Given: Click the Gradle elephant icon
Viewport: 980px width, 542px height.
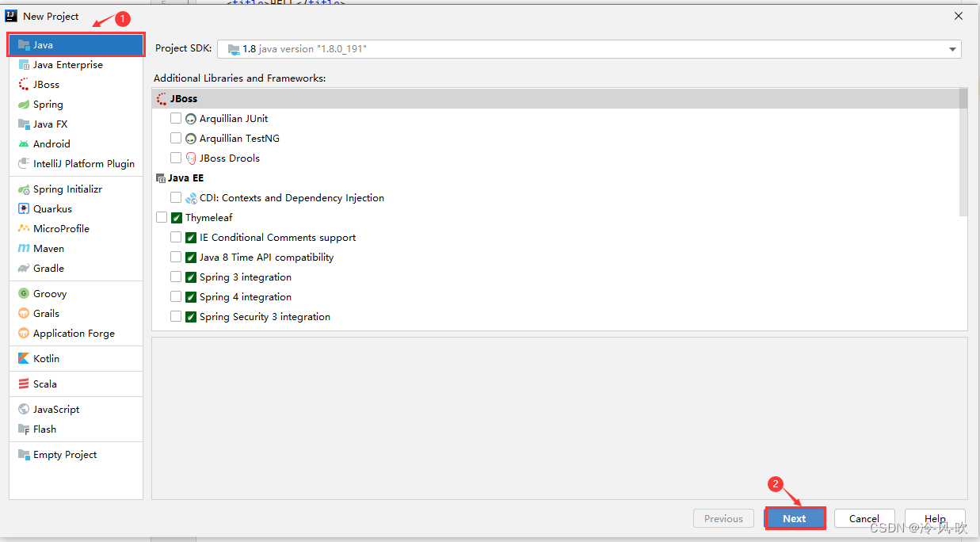Looking at the screenshot, I should pyautogui.click(x=24, y=269).
